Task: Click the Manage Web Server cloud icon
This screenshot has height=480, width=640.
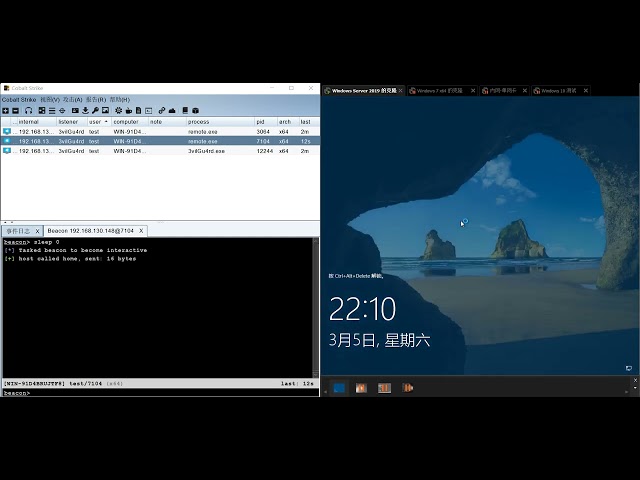Action: tap(172, 111)
